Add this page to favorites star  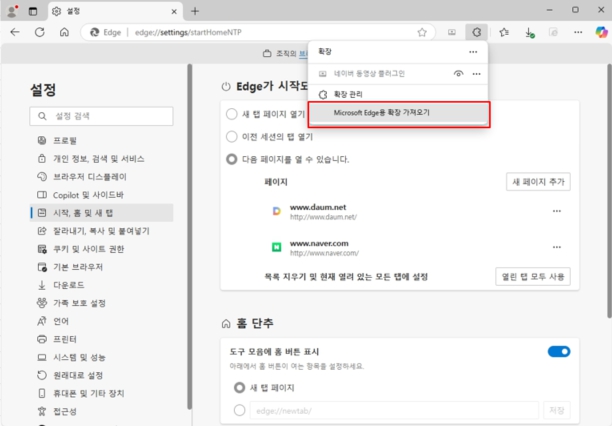[x=422, y=32]
